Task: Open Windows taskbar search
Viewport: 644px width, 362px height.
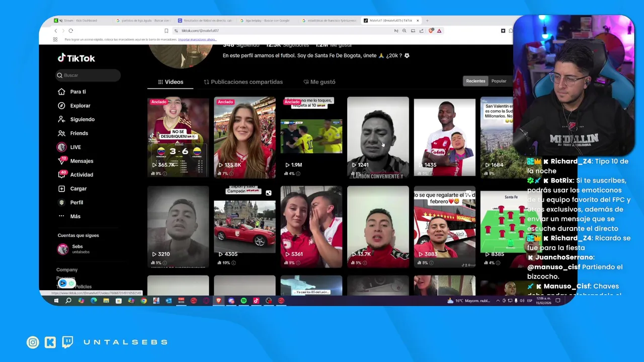Action: pos(68,301)
